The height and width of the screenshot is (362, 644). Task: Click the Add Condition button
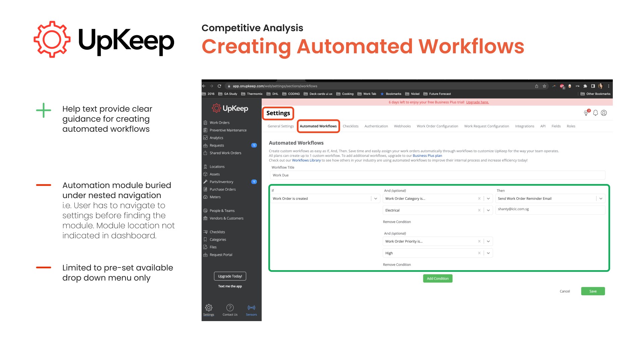click(438, 279)
